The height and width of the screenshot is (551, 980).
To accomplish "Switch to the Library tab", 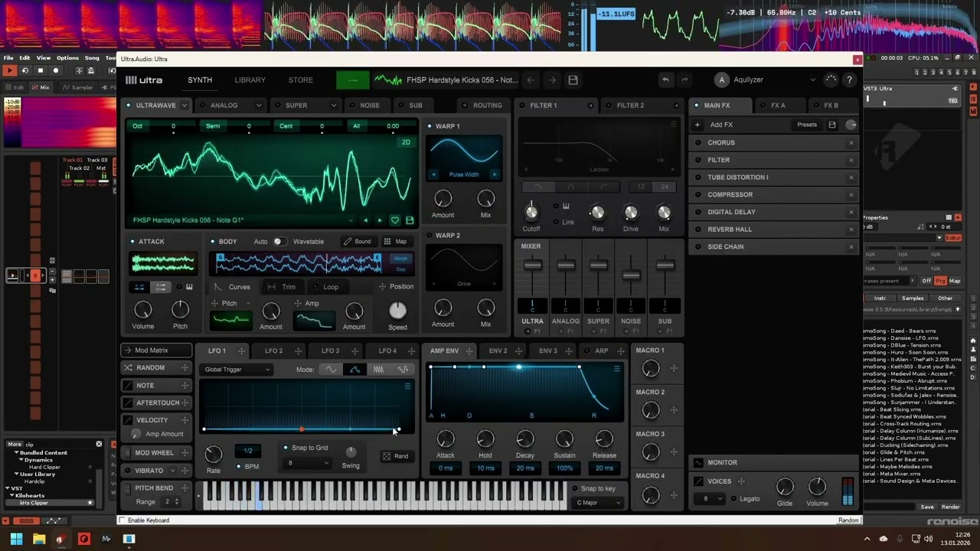I will pos(250,80).
